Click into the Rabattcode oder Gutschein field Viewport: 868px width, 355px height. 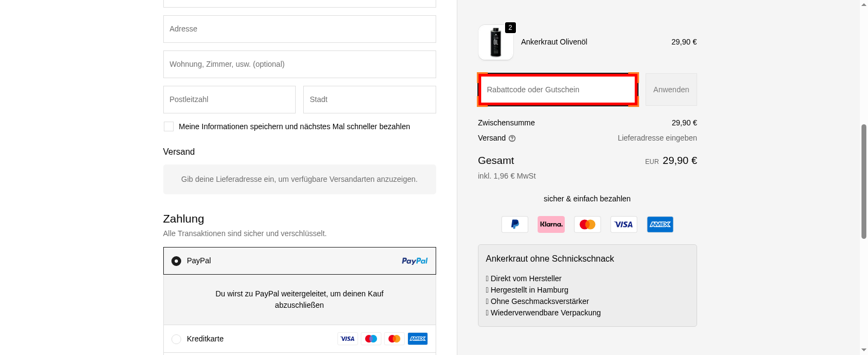click(557, 89)
